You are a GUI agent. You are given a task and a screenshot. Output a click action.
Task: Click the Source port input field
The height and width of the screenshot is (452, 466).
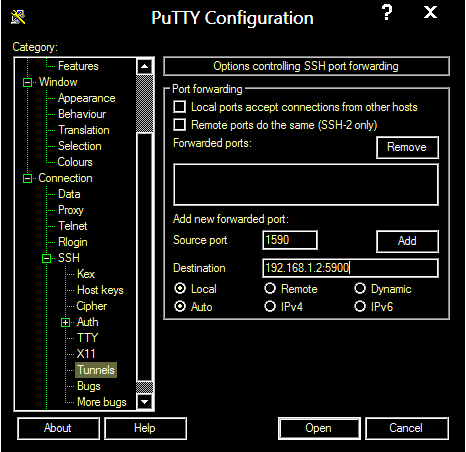tap(290, 240)
